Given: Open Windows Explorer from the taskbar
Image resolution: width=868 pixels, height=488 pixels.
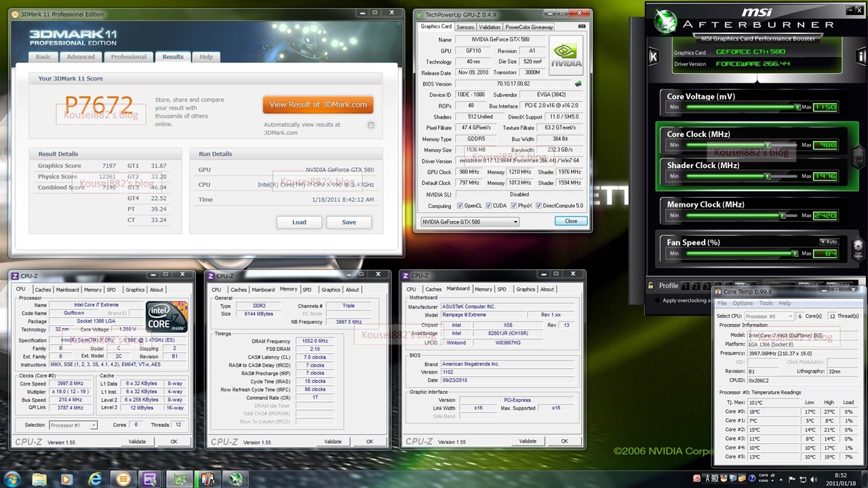Looking at the screenshot, I should click(x=40, y=479).
